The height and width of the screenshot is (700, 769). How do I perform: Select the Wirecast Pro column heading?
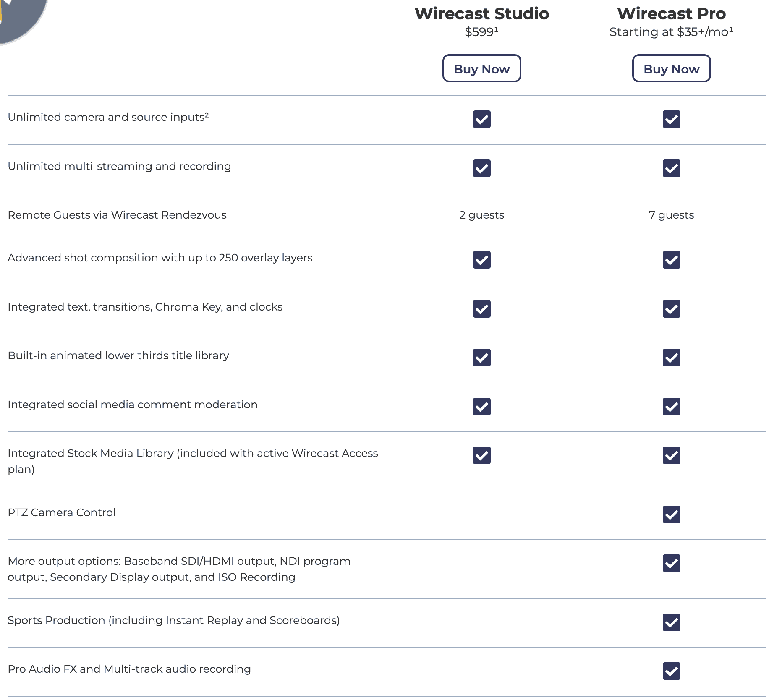671,14
